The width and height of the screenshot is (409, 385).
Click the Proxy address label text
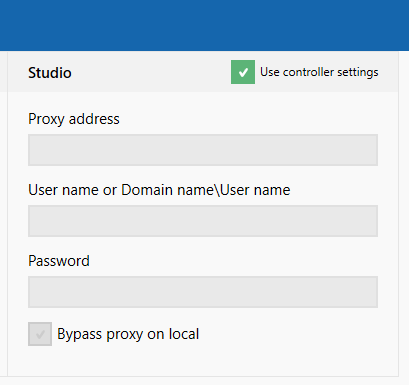tap(74, 119)
